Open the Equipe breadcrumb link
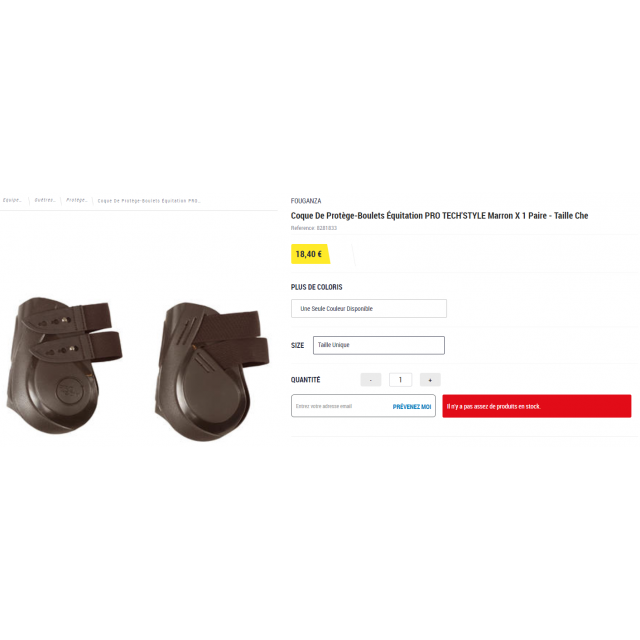This screenshot has height=640, width=640. tap(12, 200)
